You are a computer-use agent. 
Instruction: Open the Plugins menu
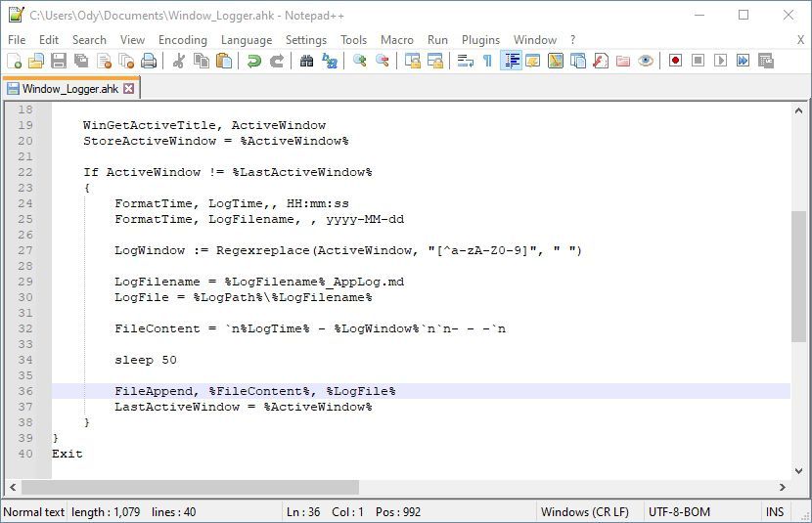(480, 40)
